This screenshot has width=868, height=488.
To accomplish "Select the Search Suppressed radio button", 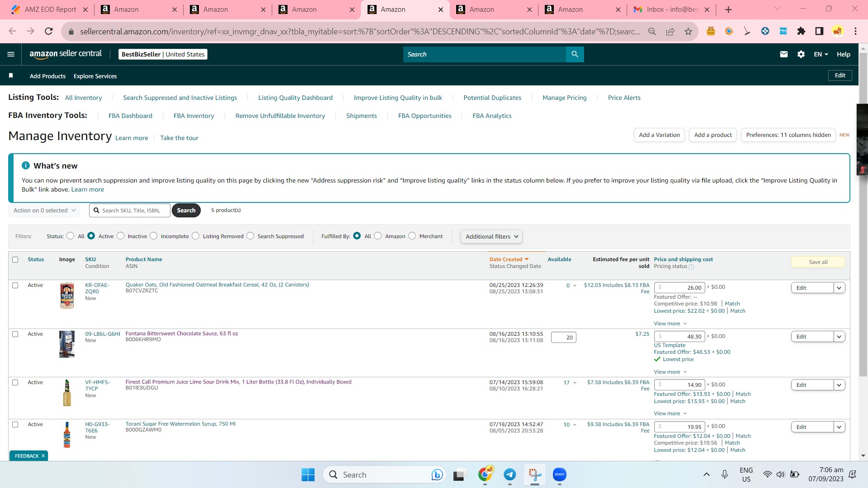I will [x=250, y=236].
